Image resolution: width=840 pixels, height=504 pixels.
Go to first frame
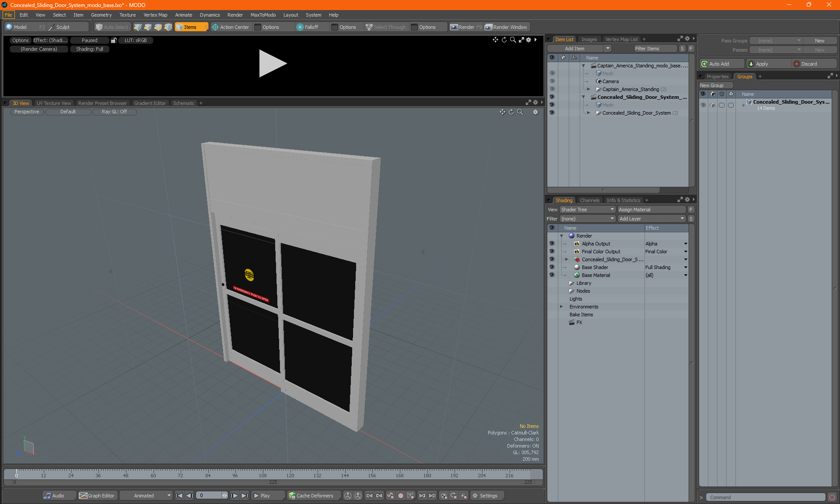(179, 496)
